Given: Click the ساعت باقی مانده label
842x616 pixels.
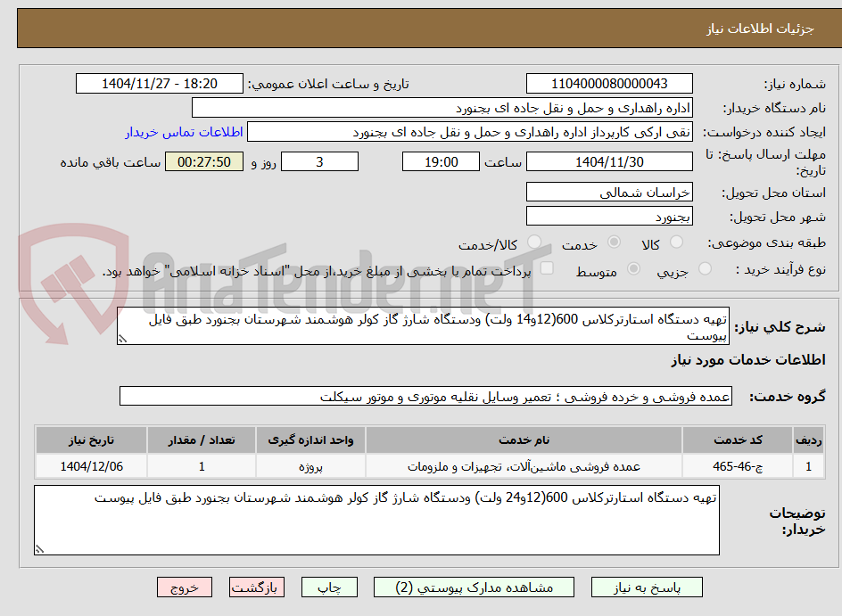Looking at the screenshot, I should 110,162.
